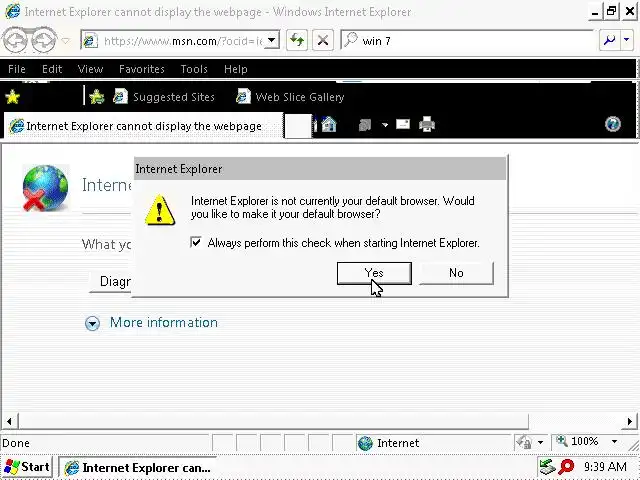The image size is (640, 480).
Task: Open the Tools menu
Action: [x=194, y=69]
